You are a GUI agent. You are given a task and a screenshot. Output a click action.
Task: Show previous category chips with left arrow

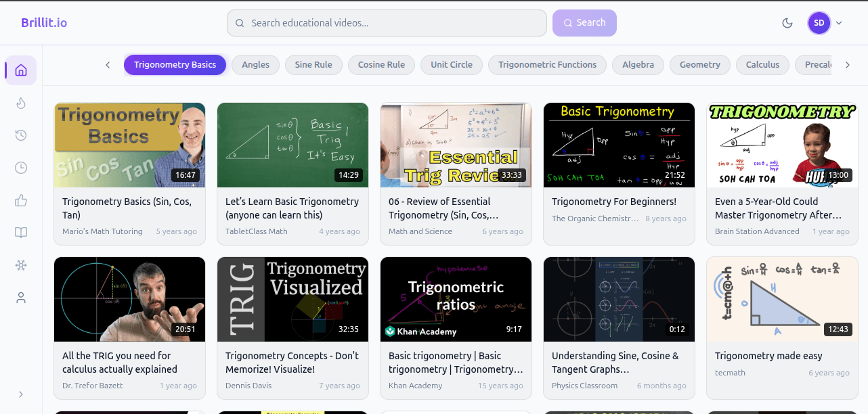108,65
